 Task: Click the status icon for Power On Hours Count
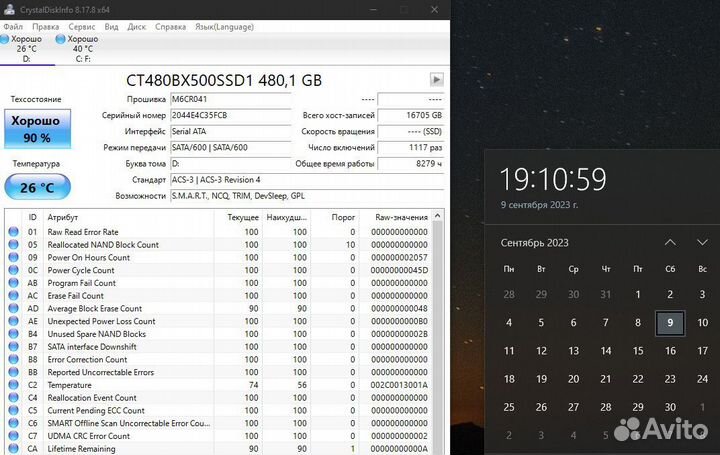13,257
